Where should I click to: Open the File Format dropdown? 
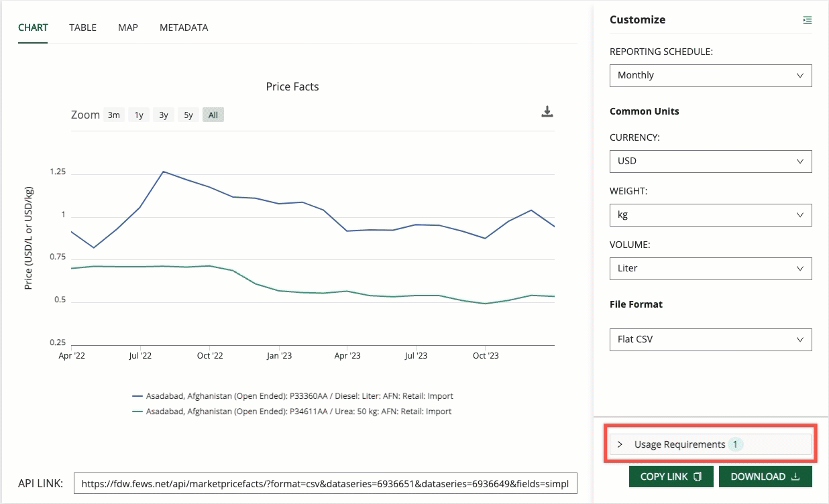(710, 339)
